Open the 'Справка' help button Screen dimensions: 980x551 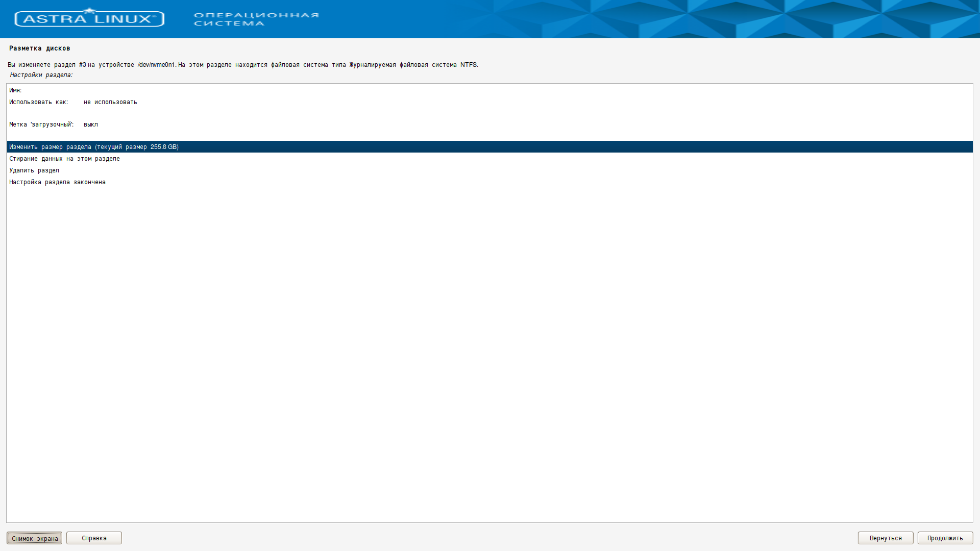click(94, 538)
